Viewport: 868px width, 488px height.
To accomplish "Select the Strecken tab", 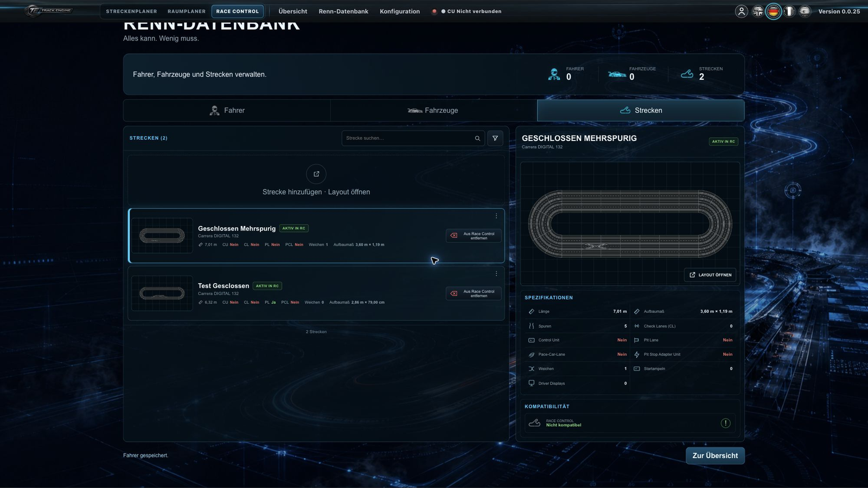I will [641, 111].
